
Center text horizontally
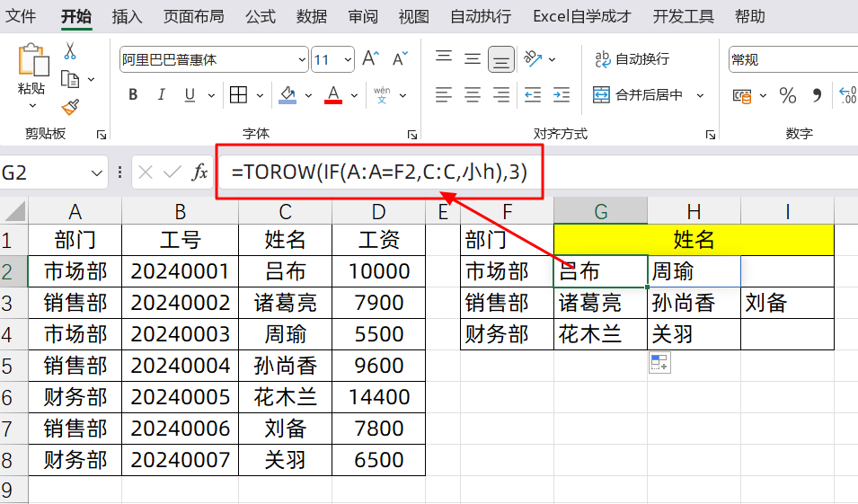[x=473, y=95]
